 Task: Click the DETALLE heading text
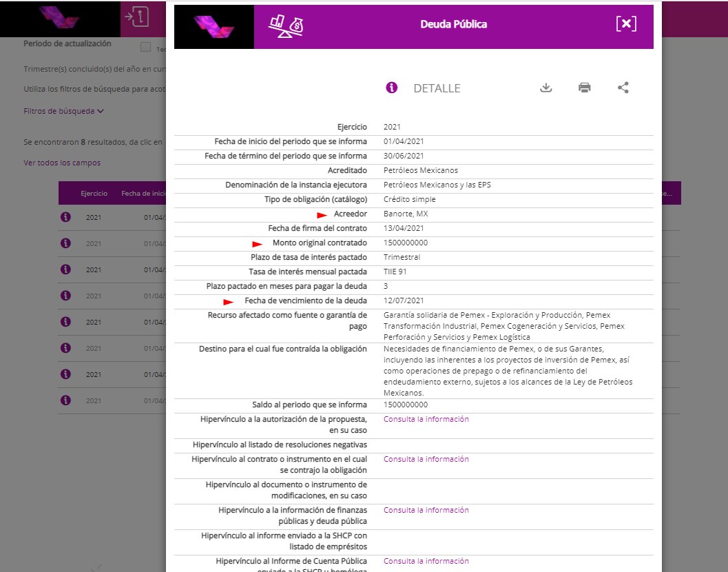point(437,88)
